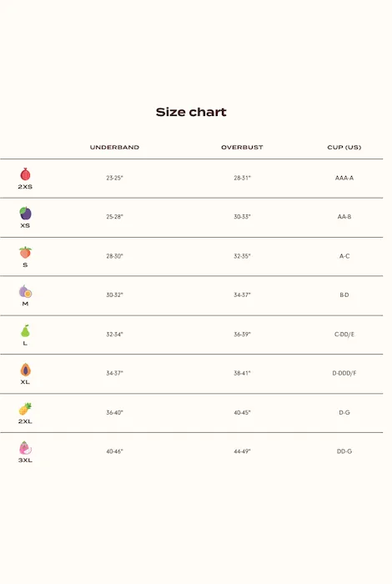Select the CUP (US) column header

344,147
